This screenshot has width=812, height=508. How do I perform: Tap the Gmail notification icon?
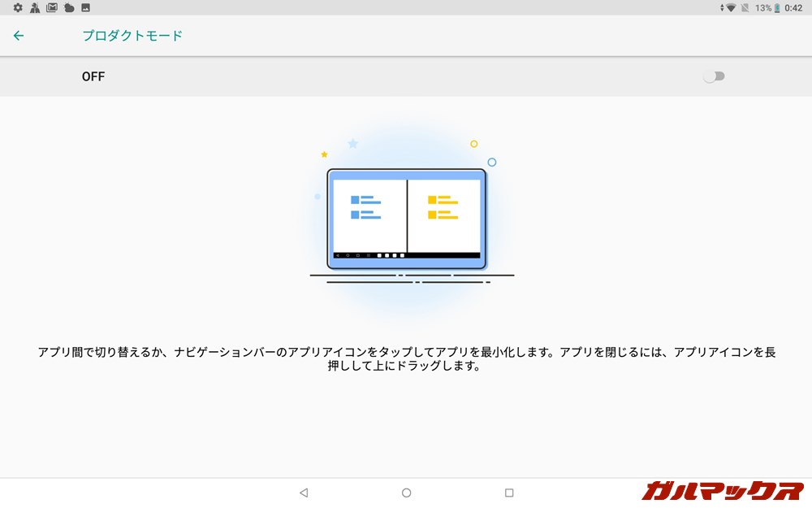tap(52, 7)
